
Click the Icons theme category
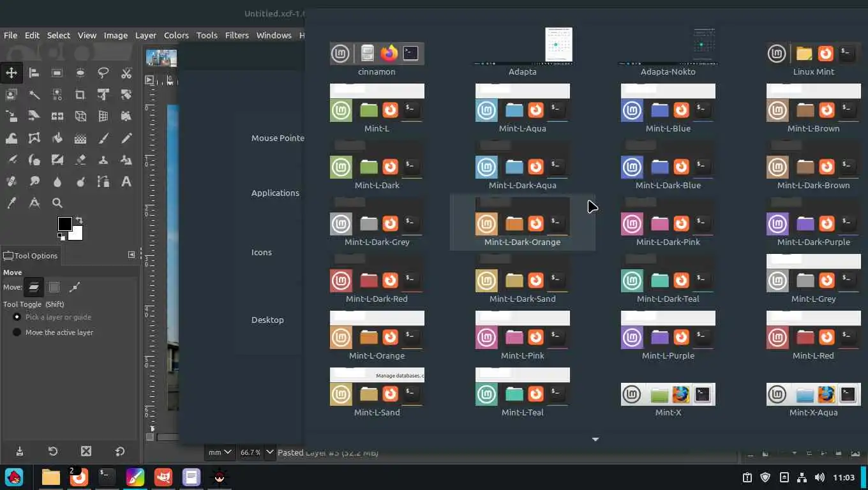(261, 252)
